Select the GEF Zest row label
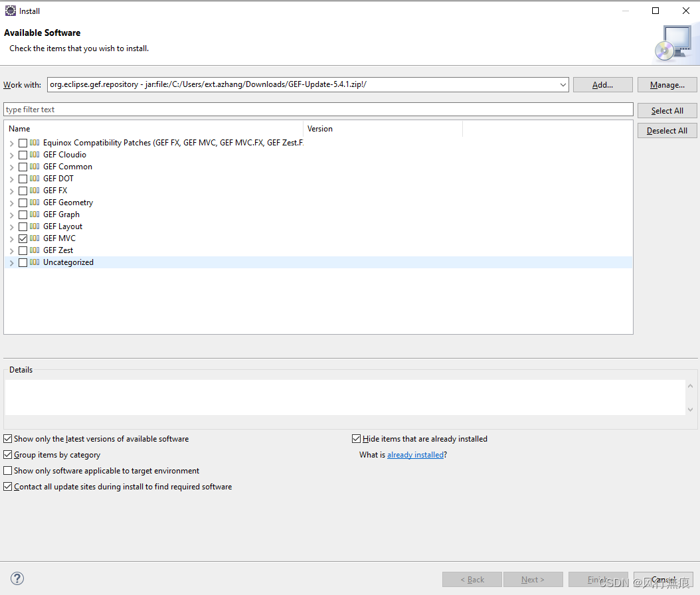The width and height of the screenshot is (700, 595). click(x=58, y=250)
